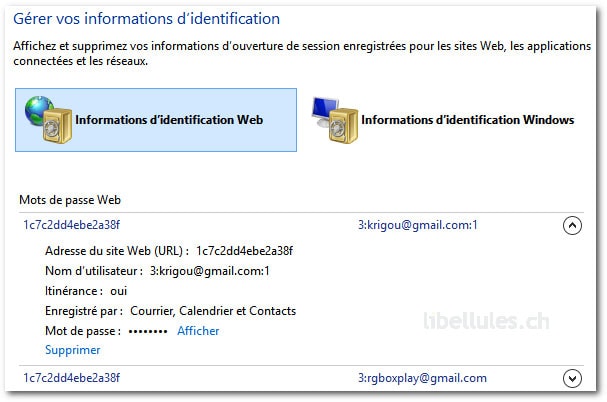Viewport: 607px width, 402px height.
Task: Click Supprimer to delete the credential
Action: [73, 350]
